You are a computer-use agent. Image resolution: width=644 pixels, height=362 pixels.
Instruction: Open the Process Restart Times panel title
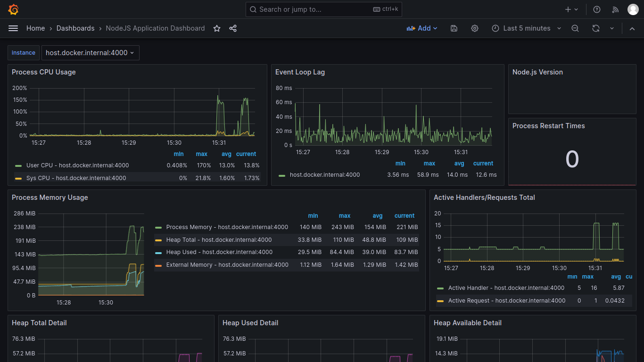coord(548,126)
